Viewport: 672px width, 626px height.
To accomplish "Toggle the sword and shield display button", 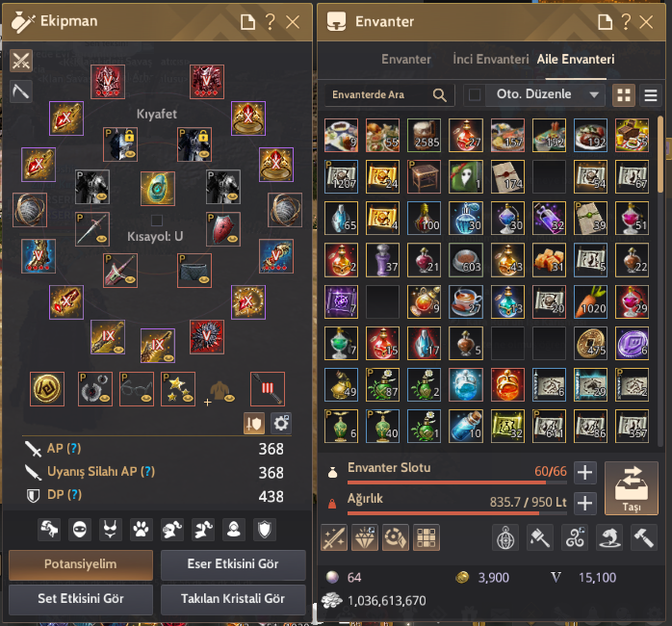I will [254, 424].
